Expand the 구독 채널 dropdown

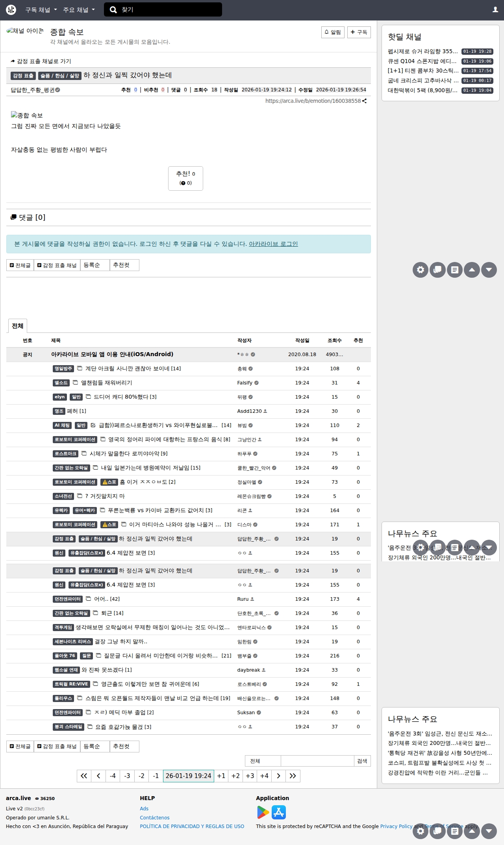click(x=41, y=10)
